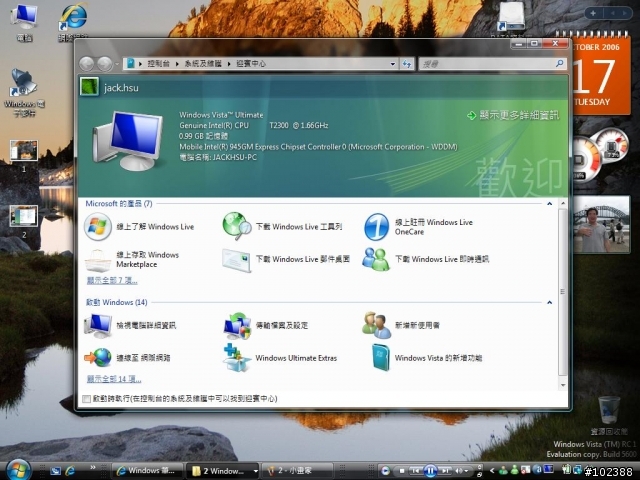Click the Recycle Bin desktop icon
Screen dimensions: 640x480
pyautogui.click(x=609, y=416)
